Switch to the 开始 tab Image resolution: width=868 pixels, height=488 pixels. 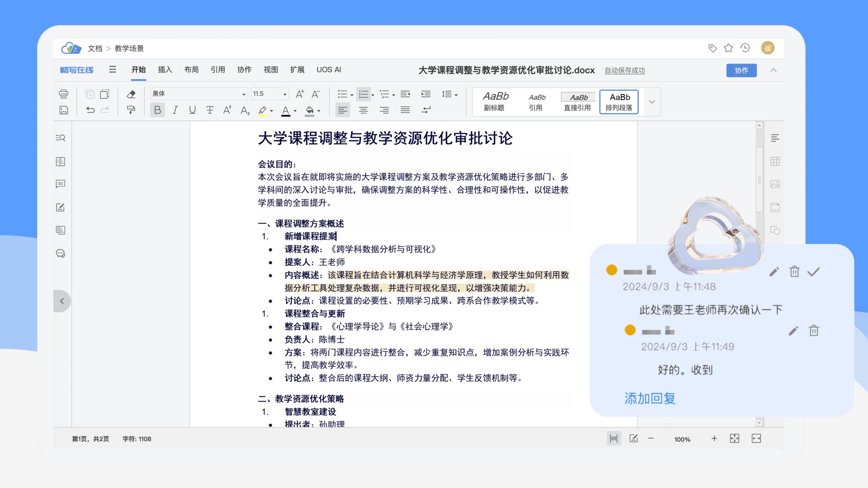138,70
